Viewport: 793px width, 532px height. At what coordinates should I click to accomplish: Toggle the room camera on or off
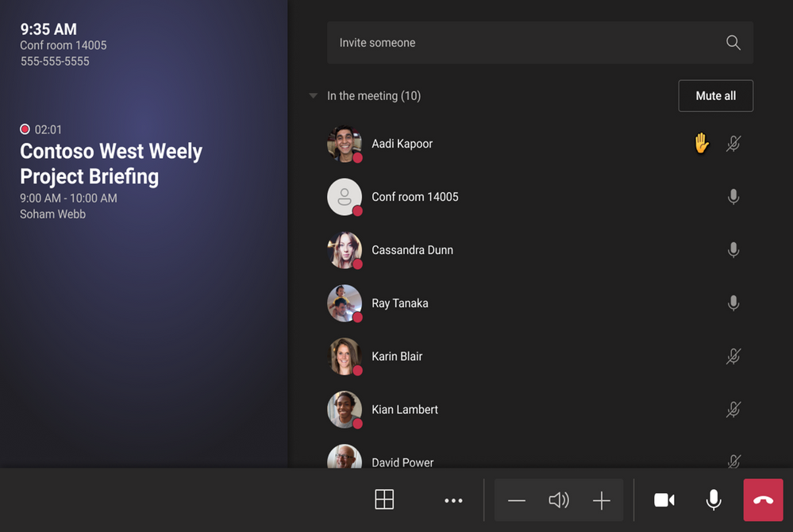tap(664, 500)
